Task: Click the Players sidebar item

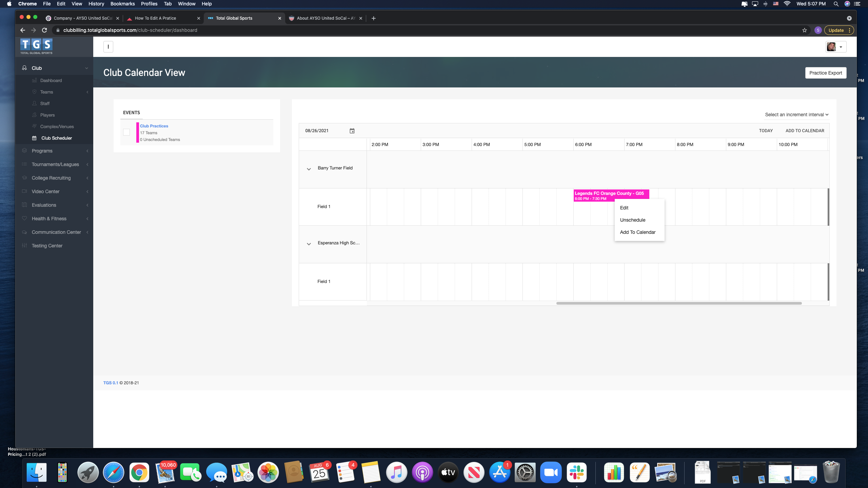Action: 54,115
